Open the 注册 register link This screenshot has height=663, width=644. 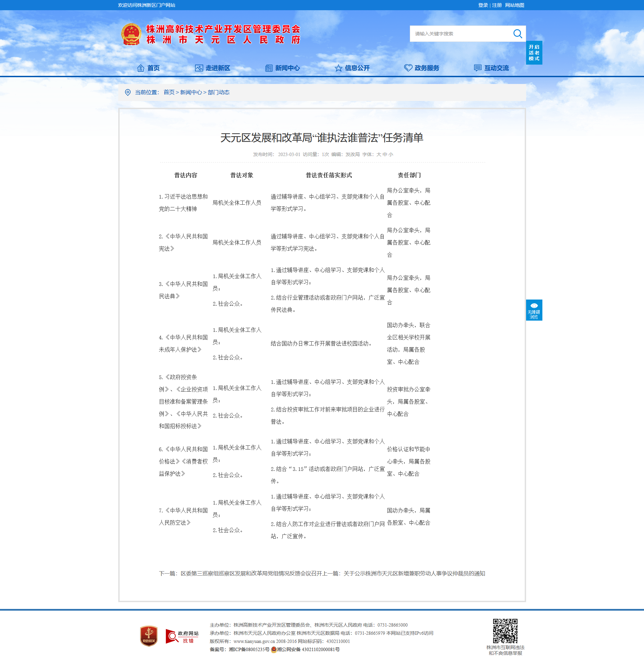497,5
